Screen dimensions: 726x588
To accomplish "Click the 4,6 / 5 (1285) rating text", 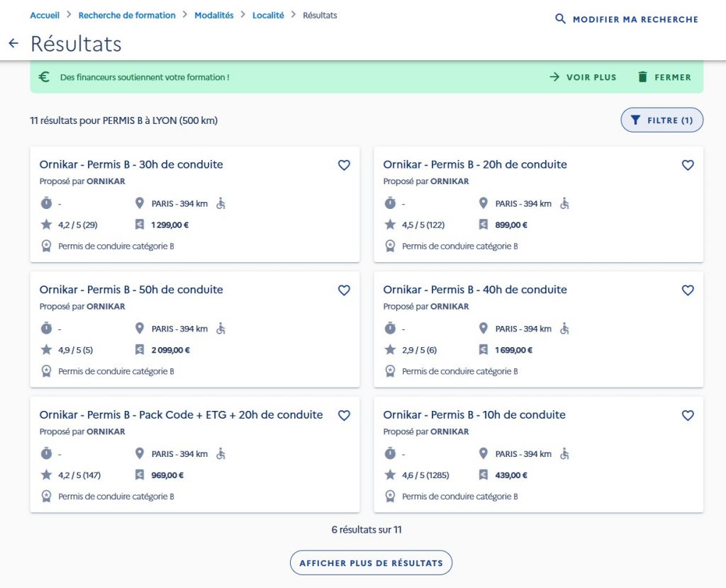I will (x=425, y=475).
